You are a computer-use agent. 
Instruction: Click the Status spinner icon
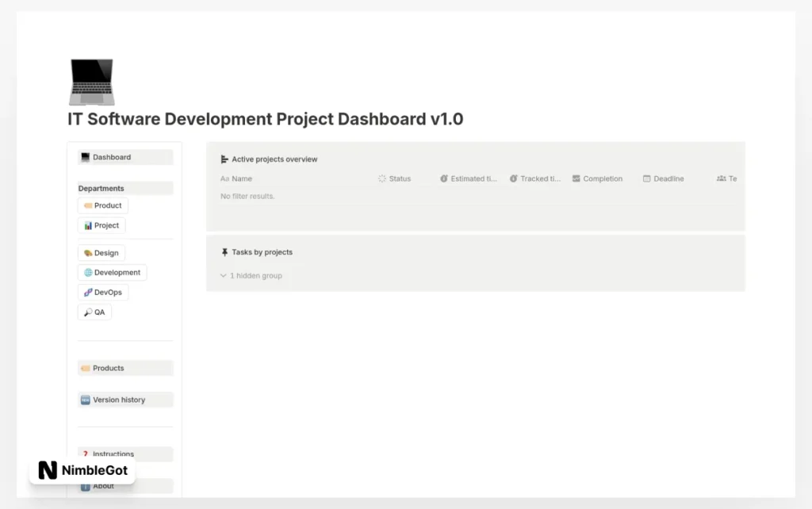tap(382, 178)
